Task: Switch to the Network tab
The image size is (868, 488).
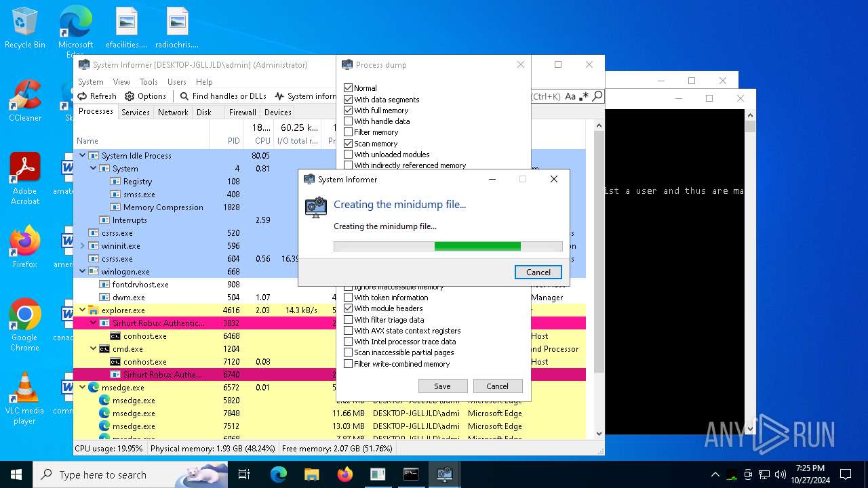Action: (x=173, y=113)
